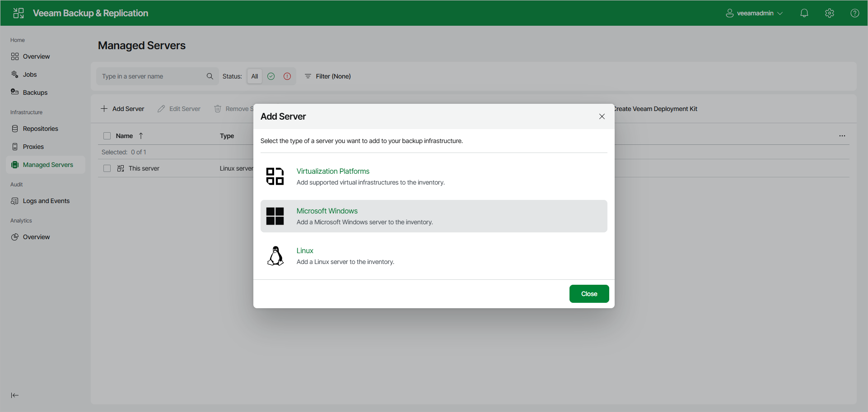Screen dimensions: 868x412
Task: Click the This server name text
Action: pos(144,168)
